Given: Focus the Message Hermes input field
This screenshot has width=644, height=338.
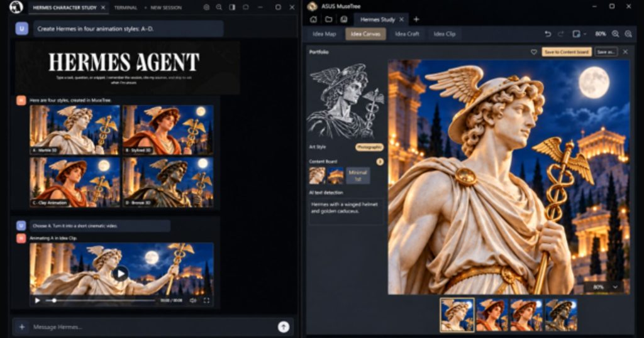Looking at the screenshot, I should point(152,327).
